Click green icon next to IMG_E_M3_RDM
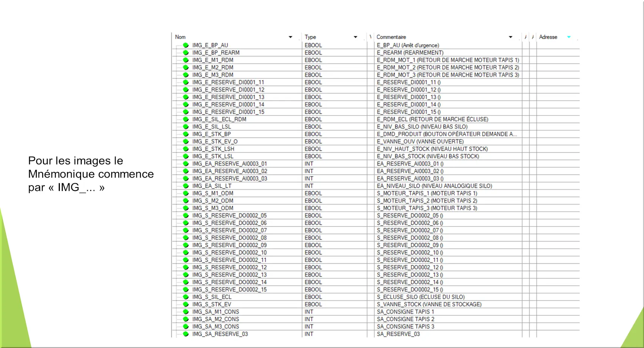Screen dimensions: 644x348 pos(186,75)
